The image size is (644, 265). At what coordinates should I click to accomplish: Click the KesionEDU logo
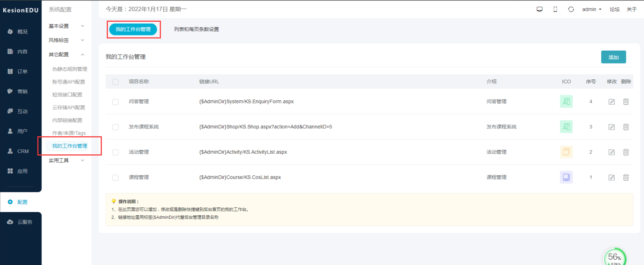click(x=21, y=10)
